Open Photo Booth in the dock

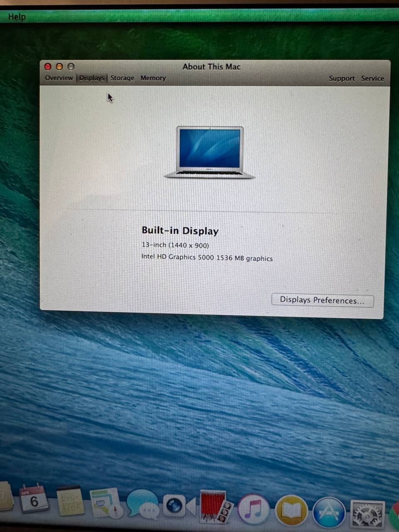click(x=215, y=507)
